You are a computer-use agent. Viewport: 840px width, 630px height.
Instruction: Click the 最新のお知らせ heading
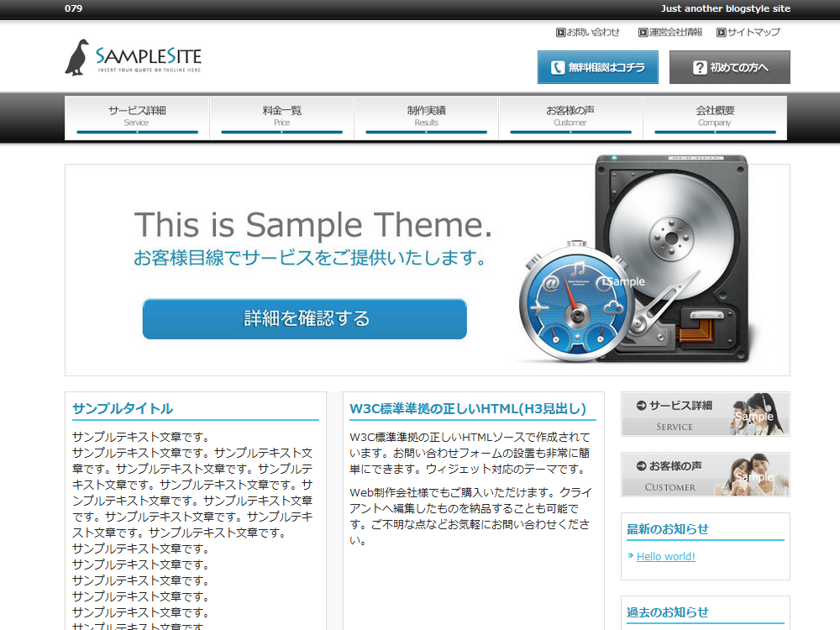(668, 529)
